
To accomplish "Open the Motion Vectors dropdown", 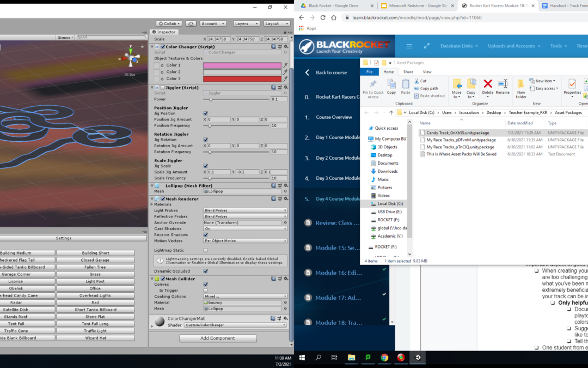I will [245, 241].
